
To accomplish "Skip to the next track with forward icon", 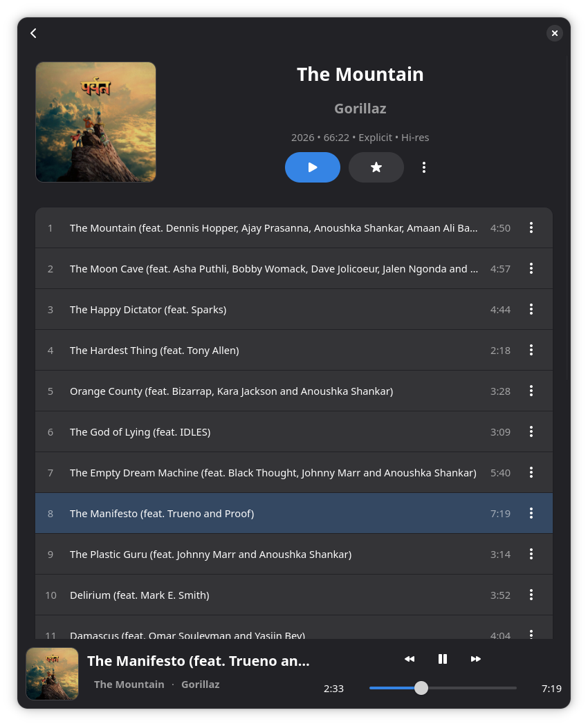I will coord(475,659).
